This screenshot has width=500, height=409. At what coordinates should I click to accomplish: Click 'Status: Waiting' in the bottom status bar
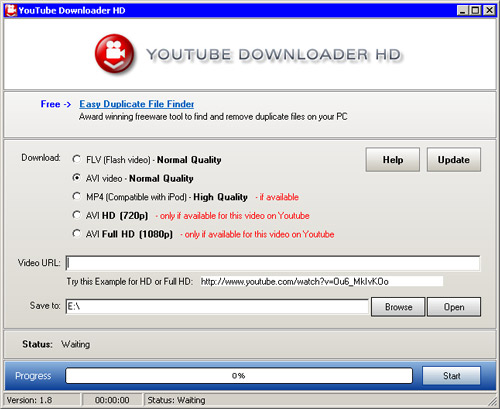coord(176,400)
